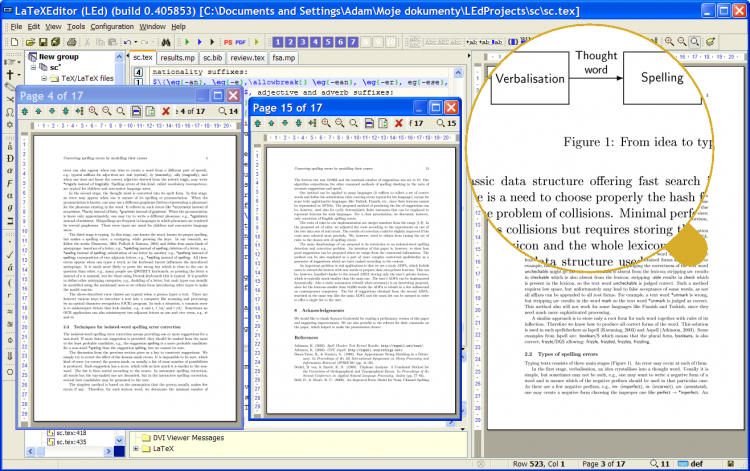Collapse the sc project tree node
Screen dimensions: 750x471
(33, 67)
